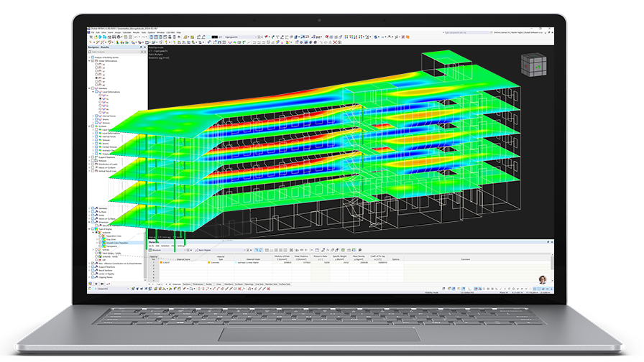Toggle the Surfaces results checkbox
This screenshot has width=644, height=362.
coord(93,126)
